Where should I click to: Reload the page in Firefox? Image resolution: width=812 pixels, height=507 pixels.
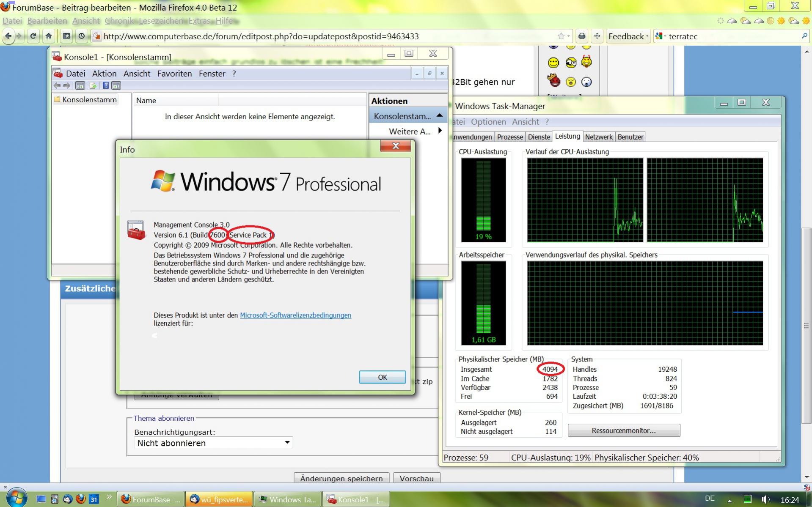[x=33, y=36]
